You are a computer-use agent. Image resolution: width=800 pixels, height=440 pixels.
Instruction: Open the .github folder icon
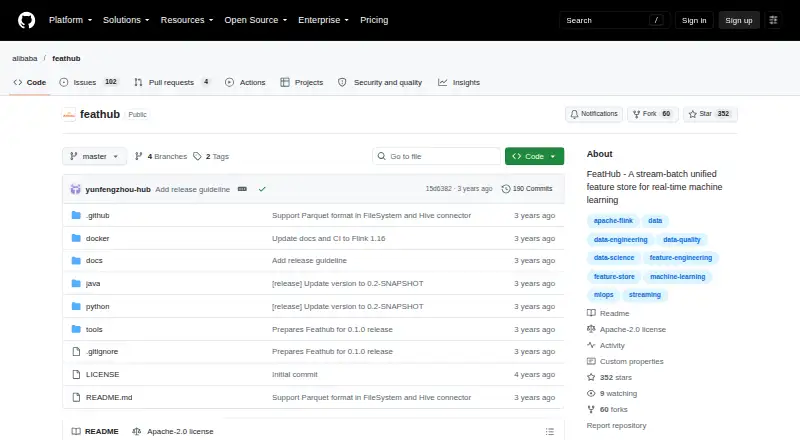tap(76, 215)
